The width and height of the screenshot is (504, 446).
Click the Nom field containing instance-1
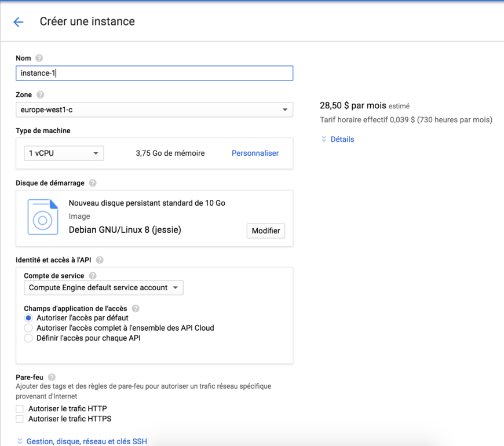pyautogui.click(x=154, y=73)
